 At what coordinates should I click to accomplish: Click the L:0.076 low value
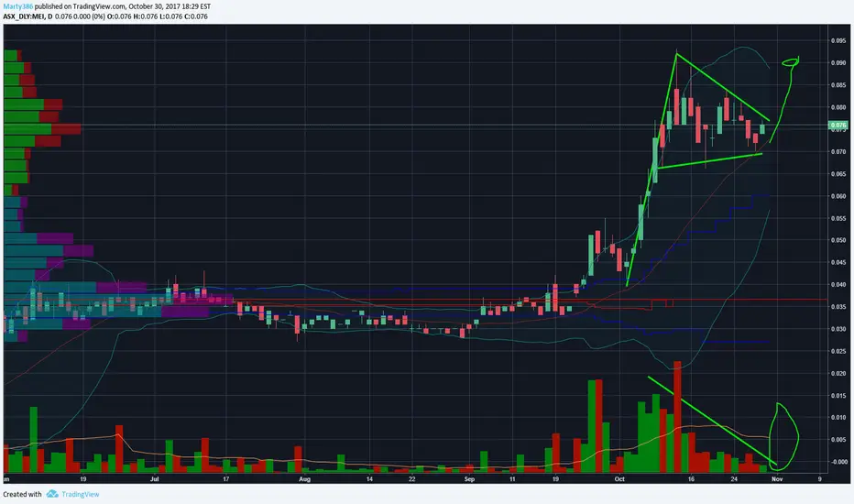(170, 16)
